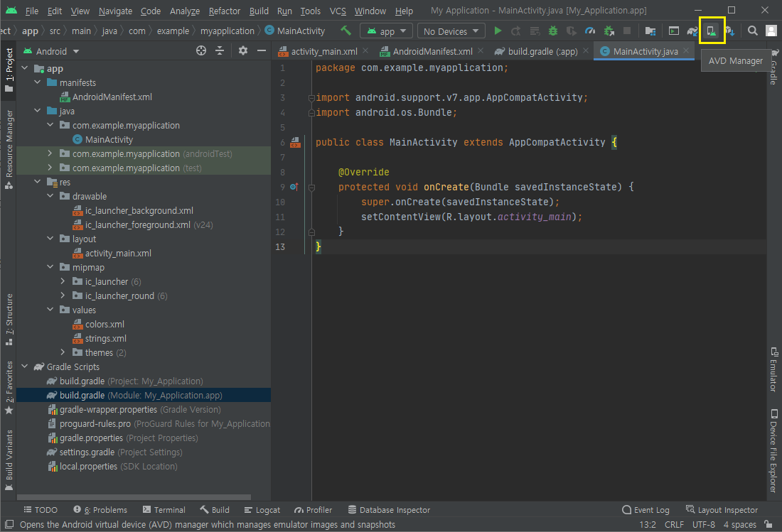The height and width of the screenshot is (532, 782).
Task: Click the Select Opened File target icon
Action: tap(201, 51)
